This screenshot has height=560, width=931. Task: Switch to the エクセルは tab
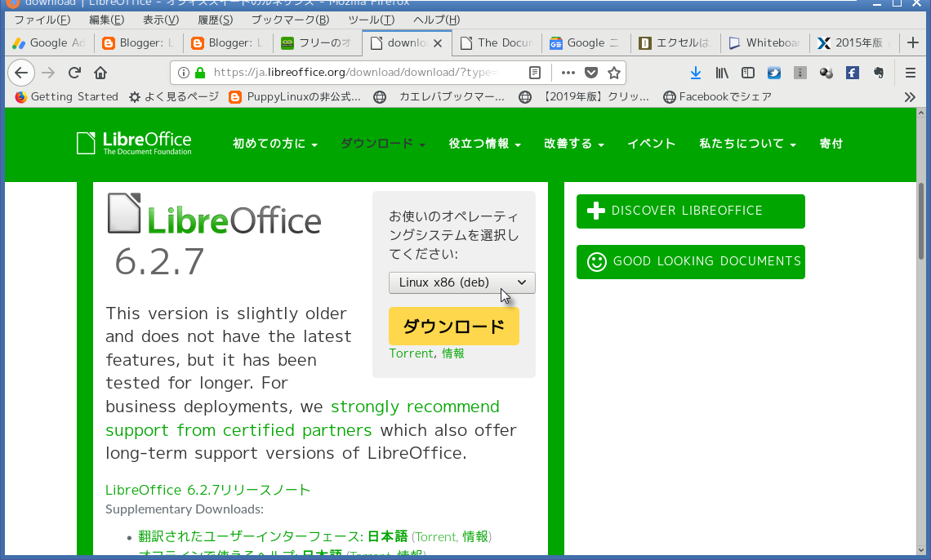point(675,42)
